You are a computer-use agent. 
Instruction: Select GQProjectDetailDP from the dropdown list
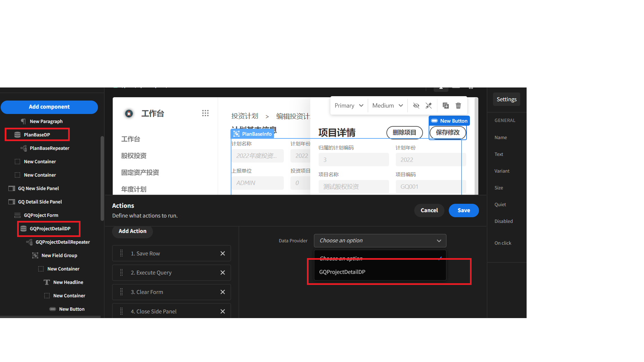click(x=342, y=272)
